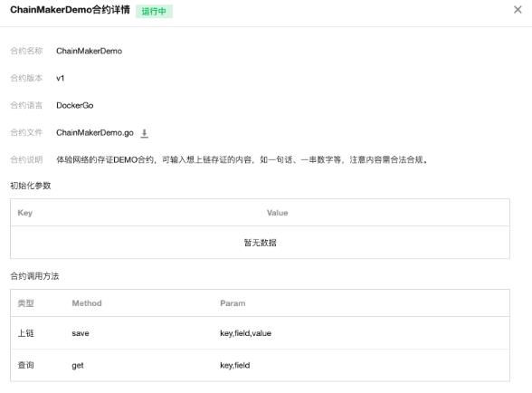Screen dimensions: 532x393
Task: Click the 类型 column header
Action: click(x=25, y=303)
